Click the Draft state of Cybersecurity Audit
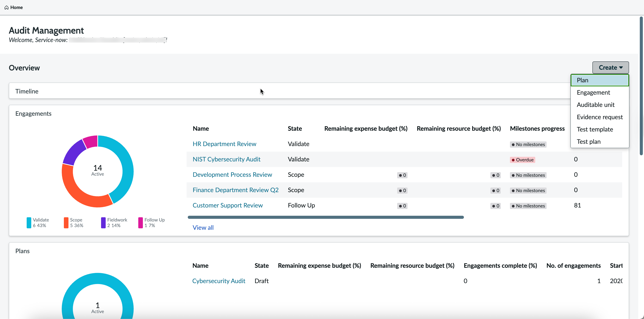 click(262, 281)
